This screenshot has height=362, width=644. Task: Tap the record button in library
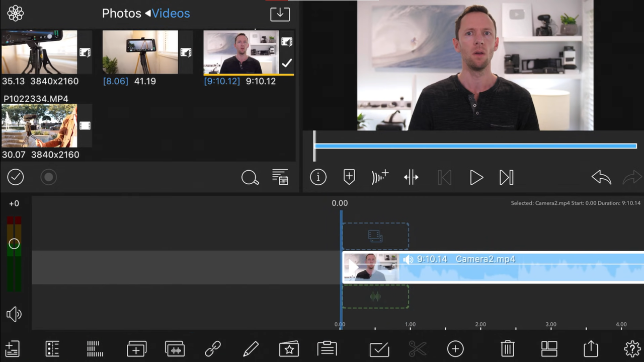tap(48, 177)
